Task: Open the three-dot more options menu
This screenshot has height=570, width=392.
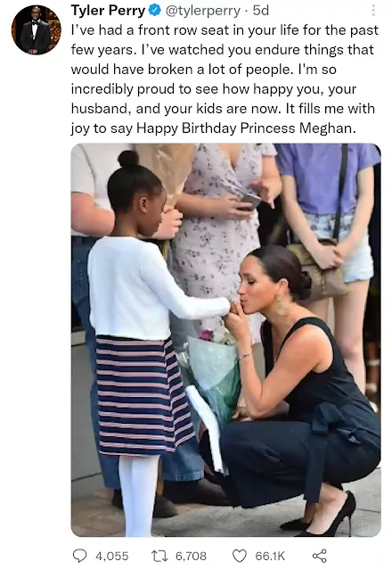Action: [373, 11]
